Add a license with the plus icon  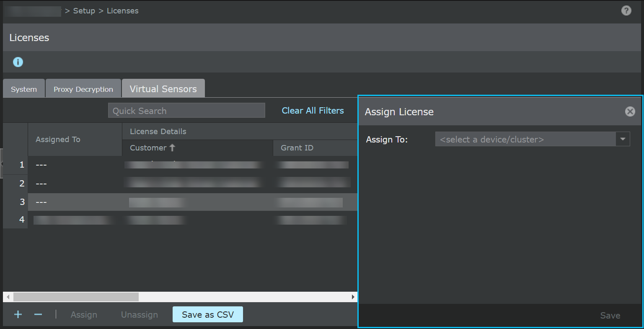[x=18, y=314]
